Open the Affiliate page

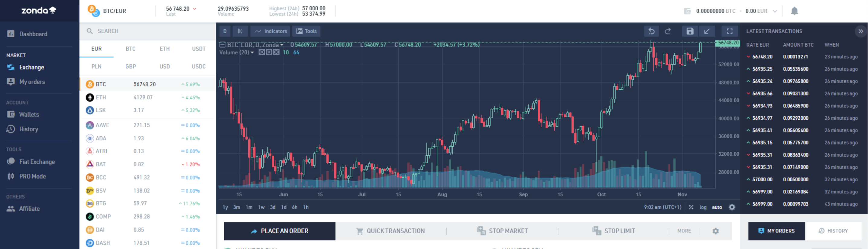29,209
